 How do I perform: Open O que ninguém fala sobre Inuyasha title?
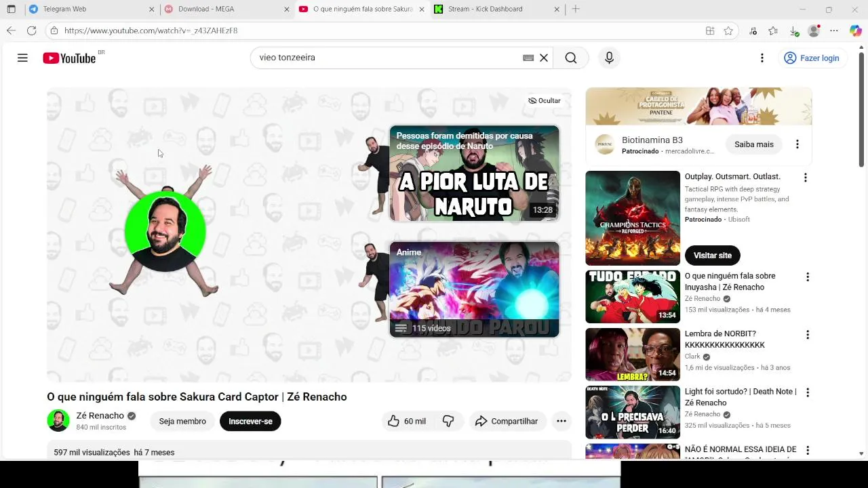click(730, 282)
